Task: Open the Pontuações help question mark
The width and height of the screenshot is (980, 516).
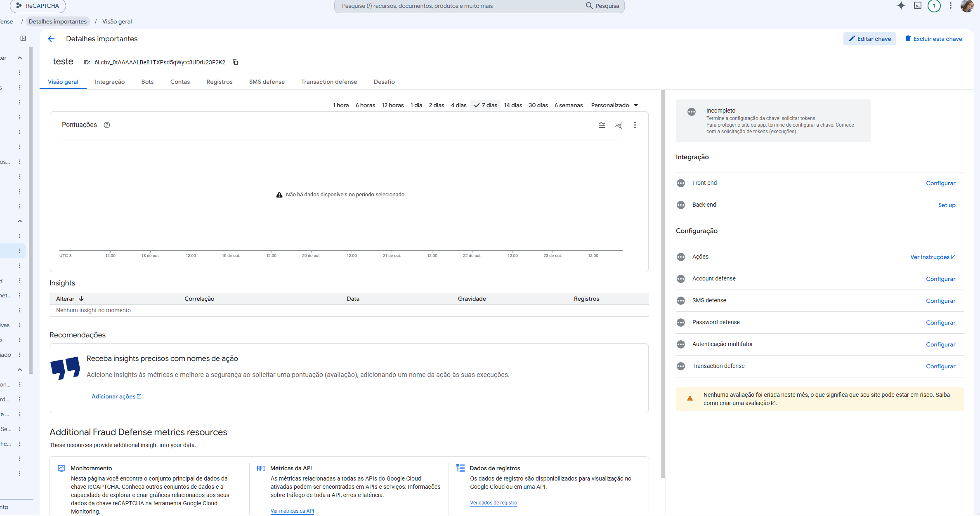Action: coord(107,125)
